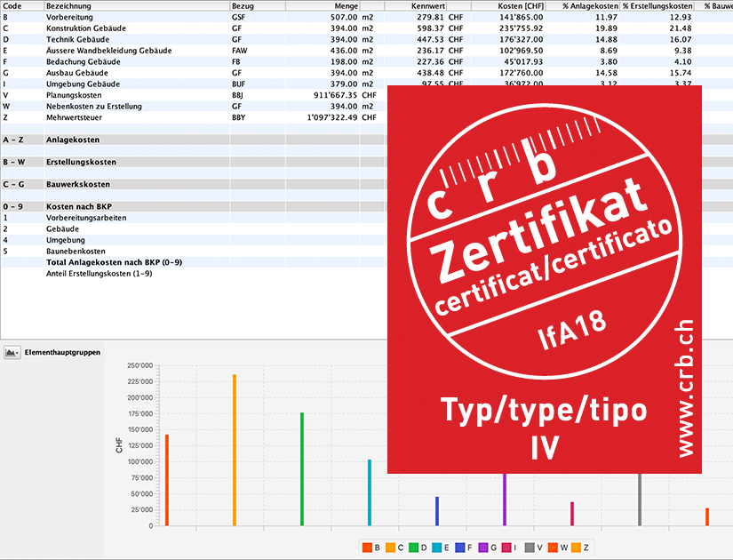
Task: Select the Anlagekosten summary row
Action: (x=194, y=140)
